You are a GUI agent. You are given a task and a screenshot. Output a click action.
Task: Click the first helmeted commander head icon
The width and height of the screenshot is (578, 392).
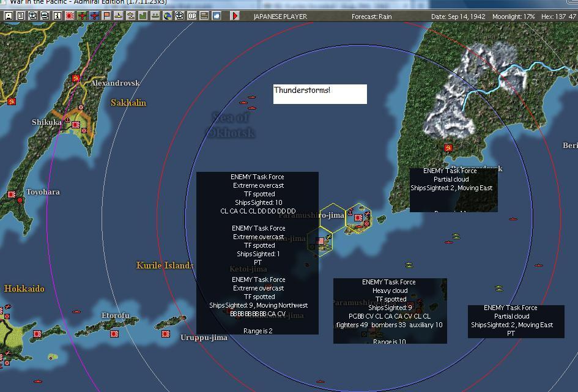point(33,16)
